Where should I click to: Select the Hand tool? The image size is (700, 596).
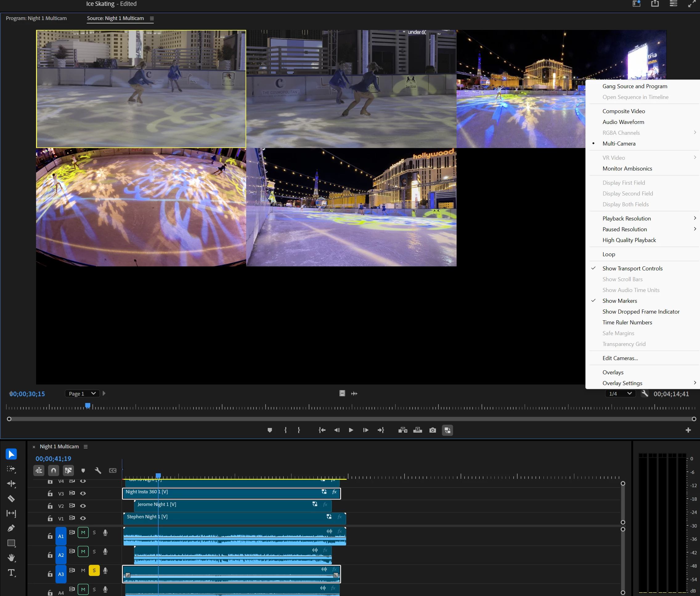tap(11, 558)
